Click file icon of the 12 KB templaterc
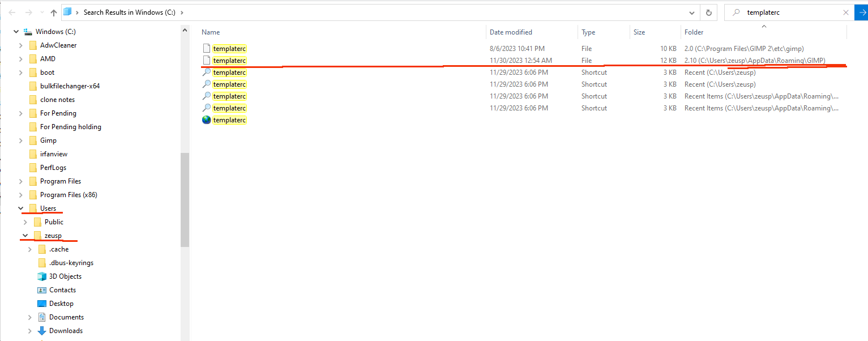 click(x=207, y=61)
